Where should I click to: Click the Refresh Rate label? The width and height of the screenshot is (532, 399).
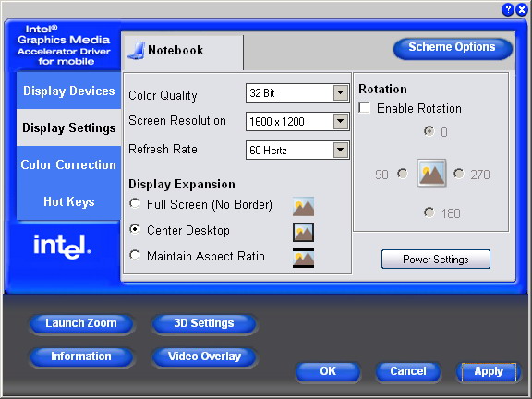click(x=163, y=149)
